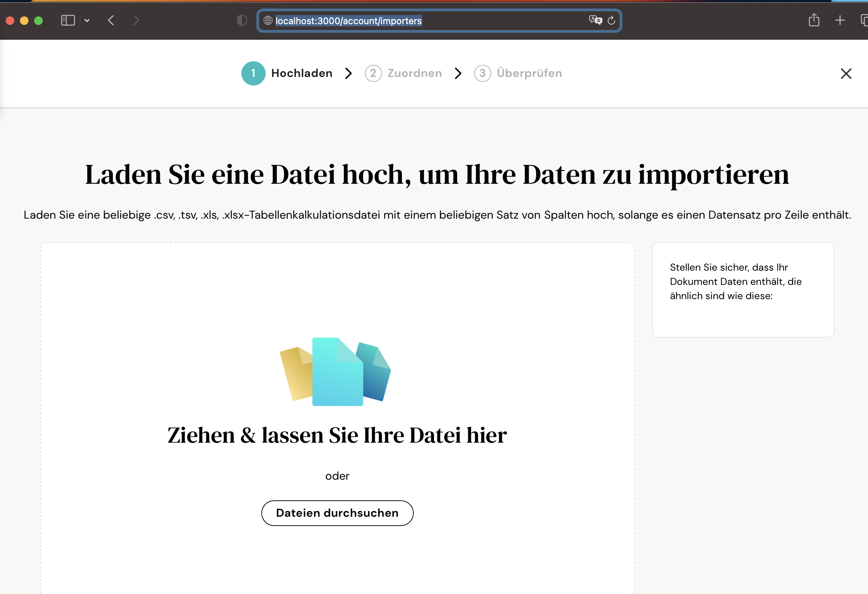Viewport: 868px width, 594px height.
Task: Select the Hochladen step label
Action: coord(302,73)
